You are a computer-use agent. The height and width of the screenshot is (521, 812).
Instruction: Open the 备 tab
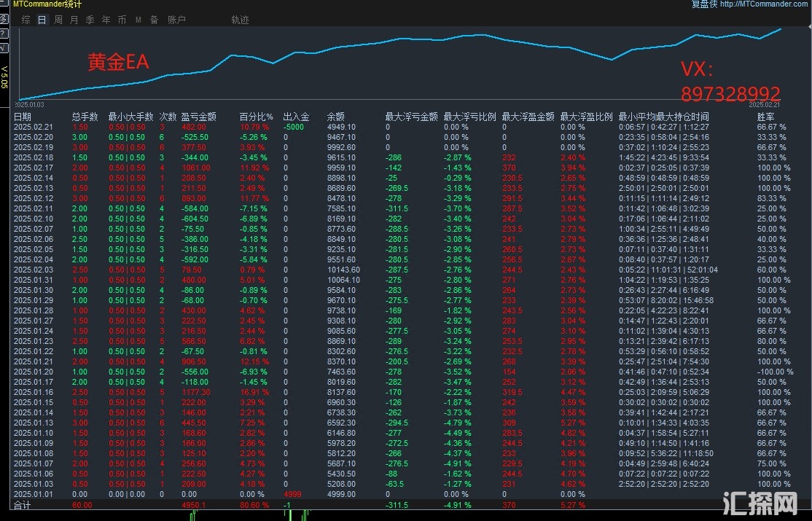154,20
